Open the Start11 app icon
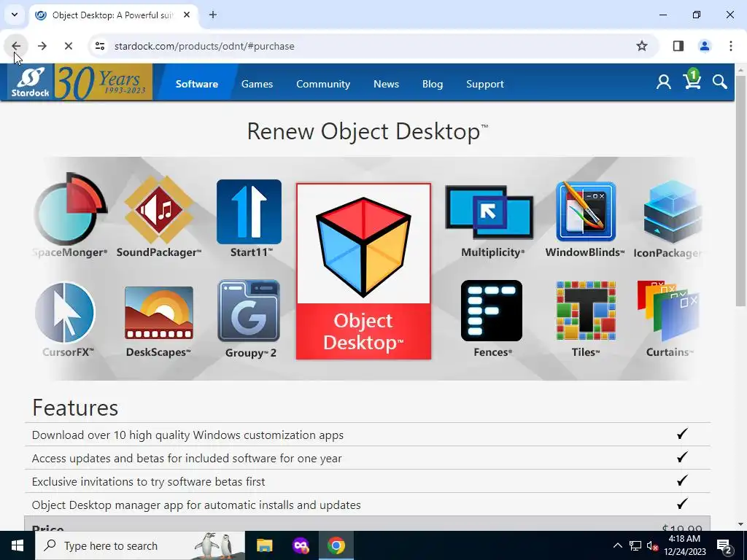The height and width of the screenshot is (560, 747). tap(249, 211)
